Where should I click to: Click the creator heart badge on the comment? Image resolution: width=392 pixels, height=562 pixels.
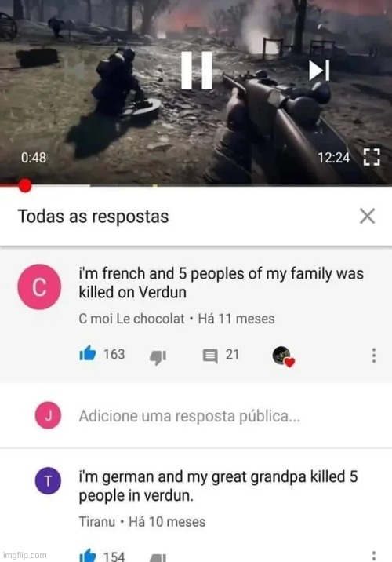click(x=283, y=357)
